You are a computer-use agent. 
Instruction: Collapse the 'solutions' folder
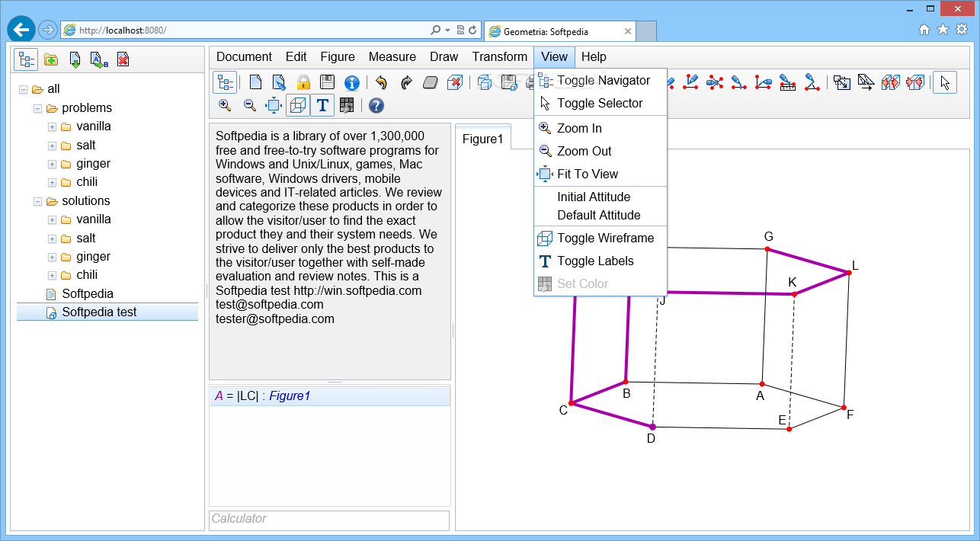point(37,201)
